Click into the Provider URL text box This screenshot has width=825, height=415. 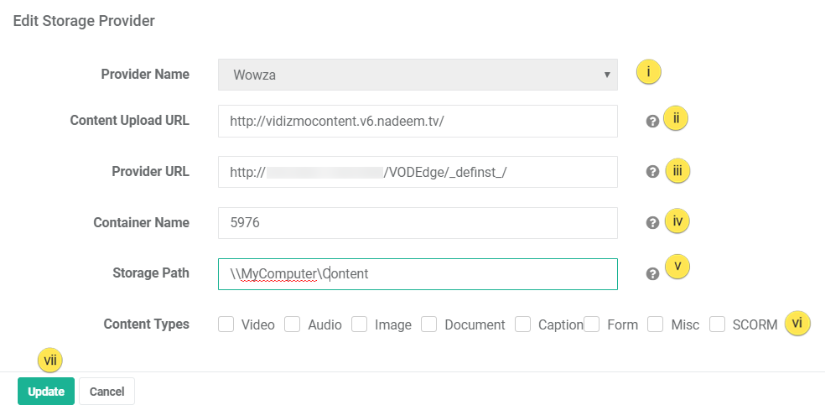click(x=417, y=172)
